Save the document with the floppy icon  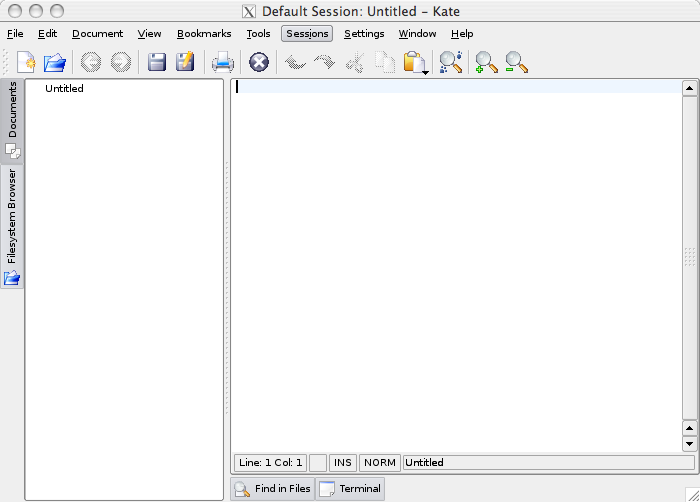(x=157, y=62)
